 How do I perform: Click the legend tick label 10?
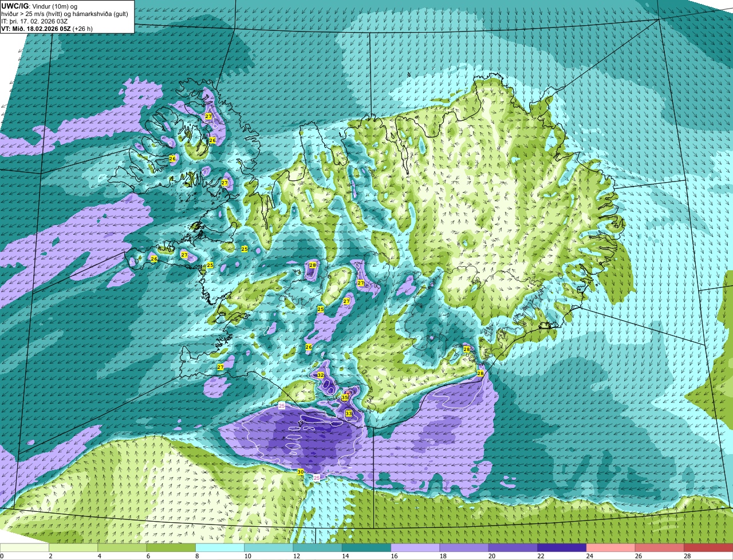(x=247, y=556)
